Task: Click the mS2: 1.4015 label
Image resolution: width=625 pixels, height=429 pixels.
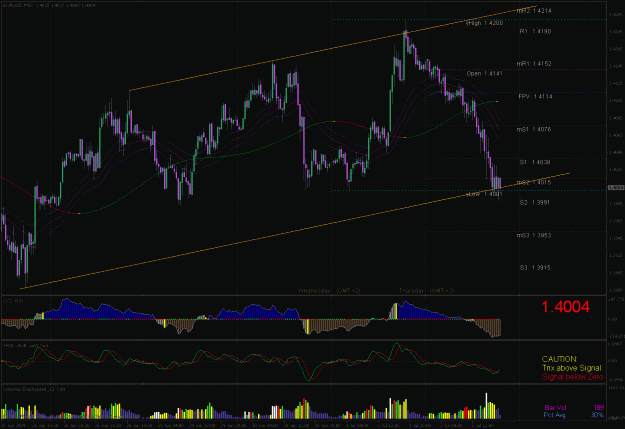Action: click(x=534, y=182)
